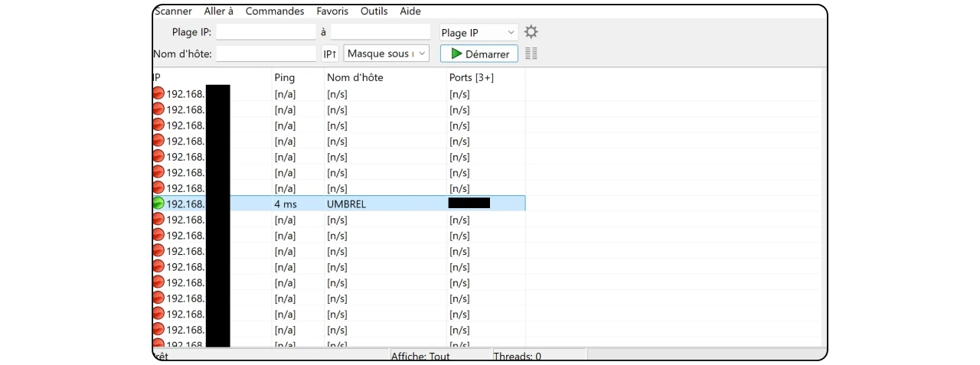Open the preferences gear icon
Image resolution: width=980 pixels, height=365 pixels.
pyautogui.click(x=531, y=32)
